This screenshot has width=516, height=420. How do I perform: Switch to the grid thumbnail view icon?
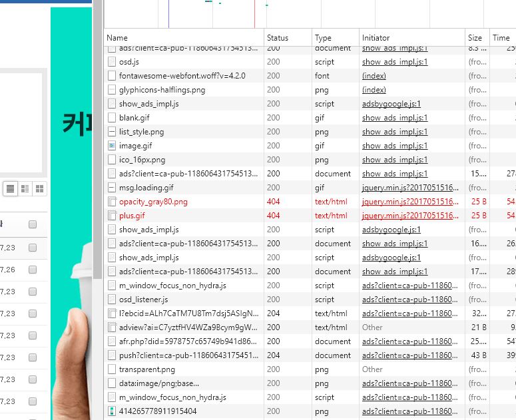[40, 189]
